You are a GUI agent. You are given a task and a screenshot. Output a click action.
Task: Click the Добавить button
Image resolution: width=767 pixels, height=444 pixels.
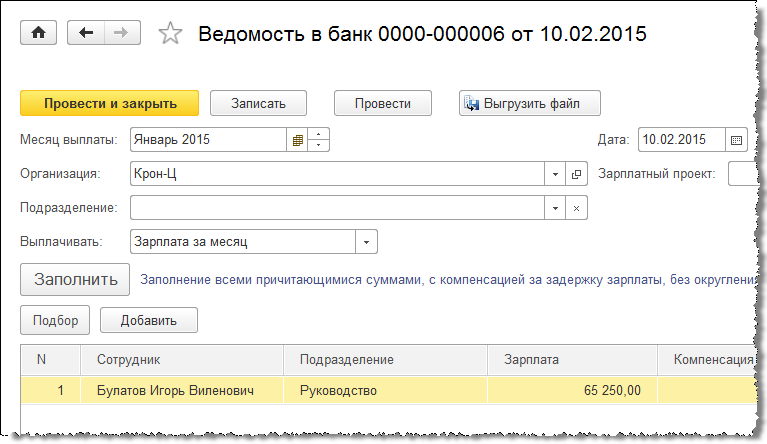[148, 321]
